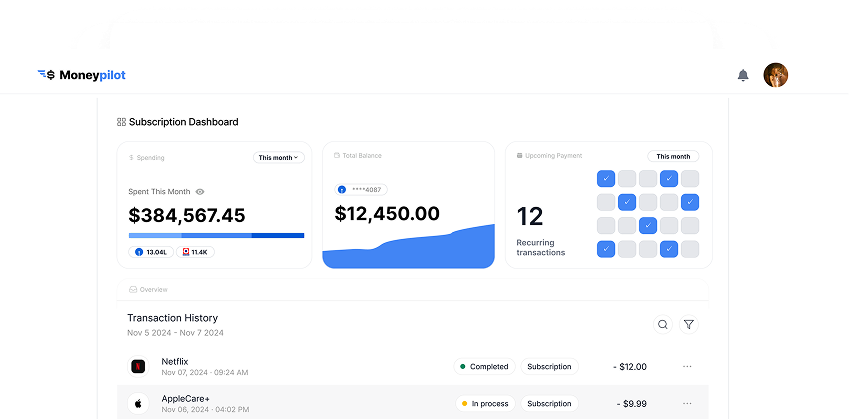Click the Completed status badge
This screenshot has width=849, height=419.
tap(484, 366)
